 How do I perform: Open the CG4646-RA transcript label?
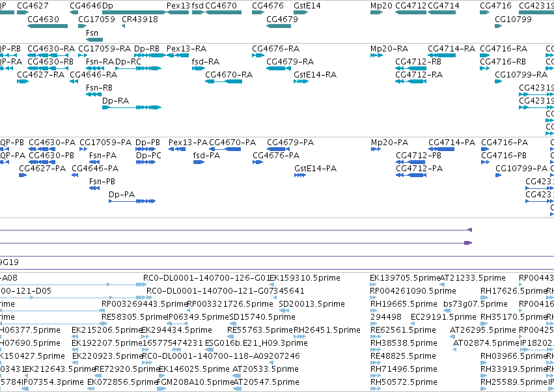click(x=94, y=75)
